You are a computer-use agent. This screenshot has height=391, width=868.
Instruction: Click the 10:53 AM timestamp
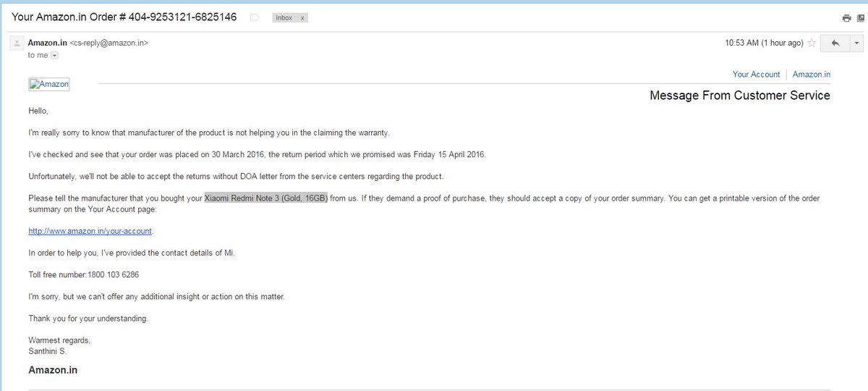tap(764, 43)
